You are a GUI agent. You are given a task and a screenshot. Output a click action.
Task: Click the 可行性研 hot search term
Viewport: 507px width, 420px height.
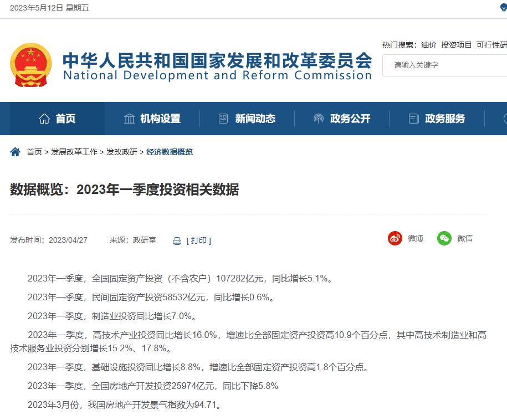pyautogui.click(x=491, y=44)
